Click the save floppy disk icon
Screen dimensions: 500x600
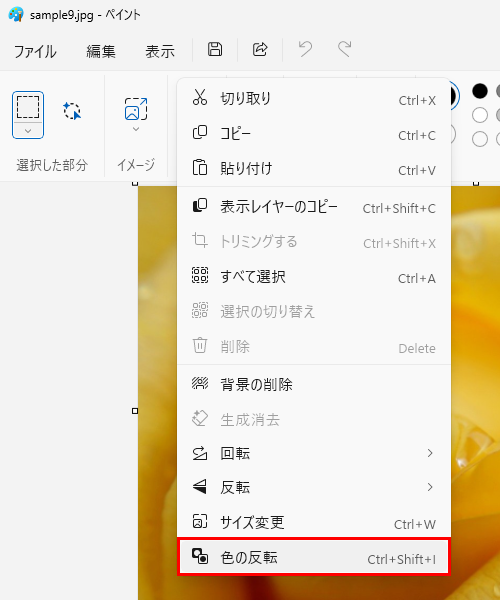[x=215, y=49]
